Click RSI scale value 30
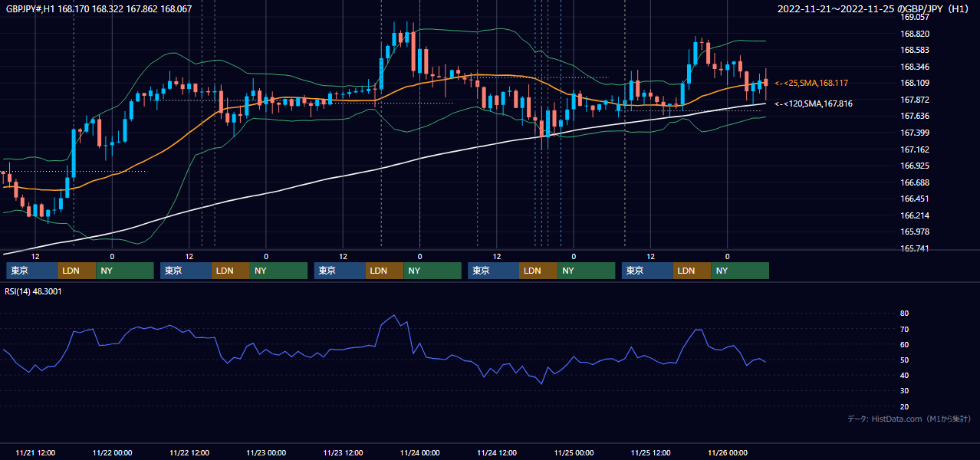Image resolution: width=980 pixels, height=460 pixels. pyautogui.click(x=904, y=390)
